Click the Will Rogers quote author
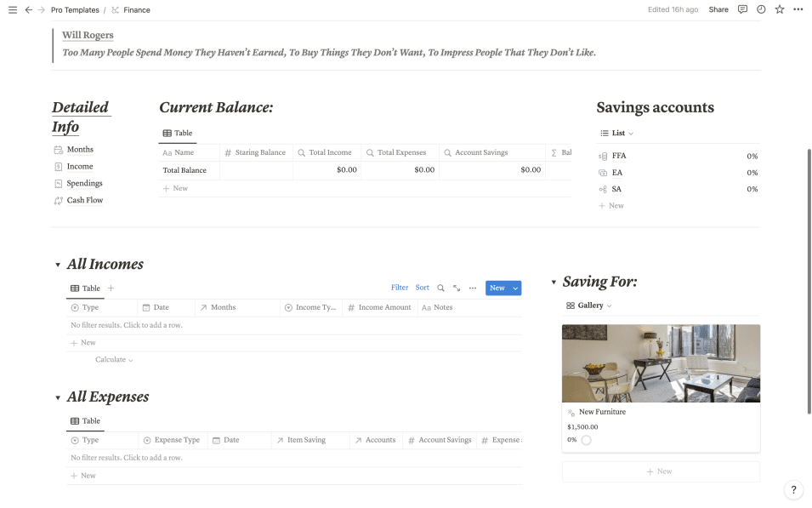The image size is (812, 508). (x=88, y=35)
